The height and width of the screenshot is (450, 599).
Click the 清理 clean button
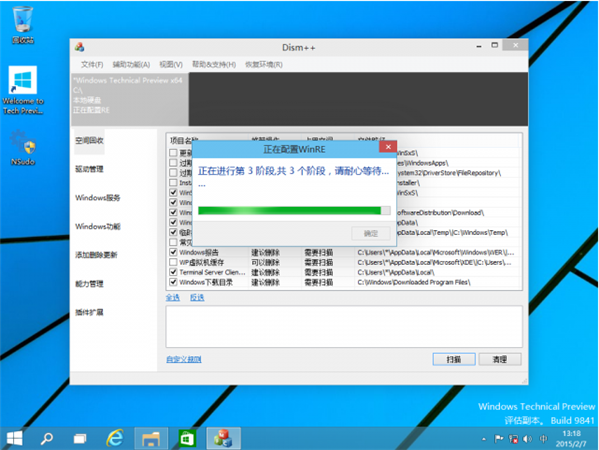pyautogui.click(x=500, y=359)
